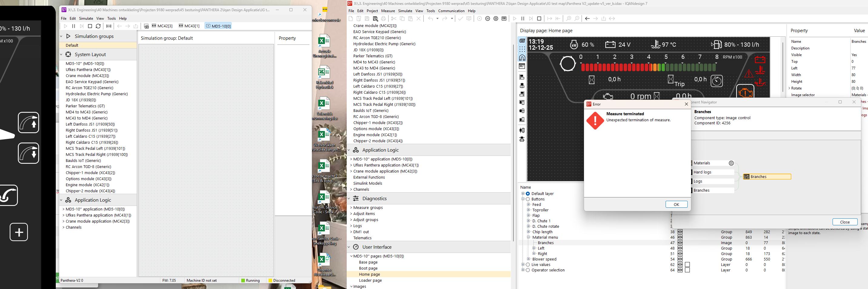The width and height of the screenshot is (868, 289).
Task: Click OK in the Error dialog
Action: pos(676,204)
